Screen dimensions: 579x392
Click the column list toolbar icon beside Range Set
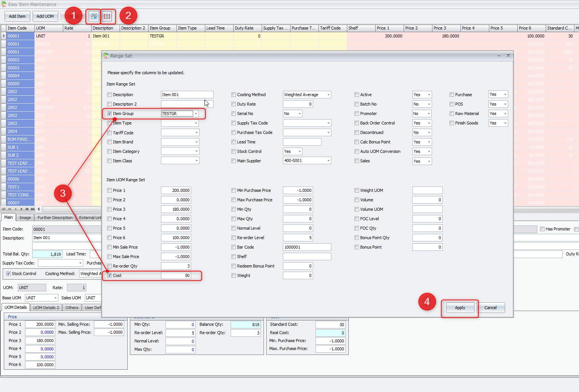107,16
